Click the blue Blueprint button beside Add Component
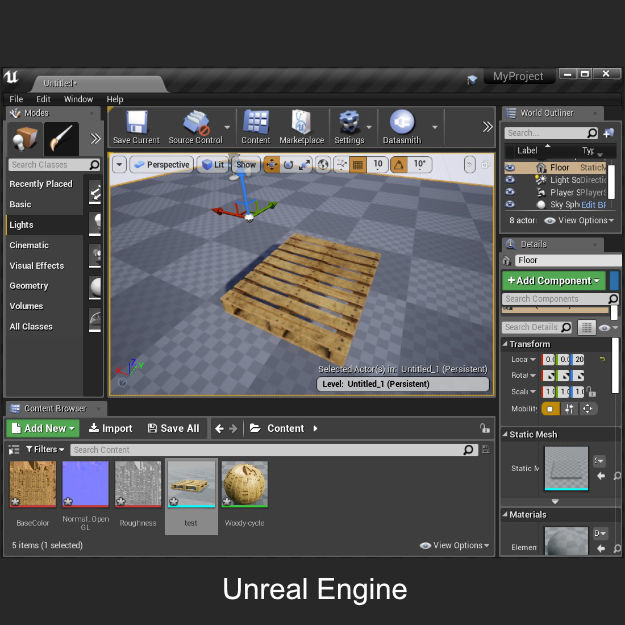The image size is (625, 625). pos(614,281)
